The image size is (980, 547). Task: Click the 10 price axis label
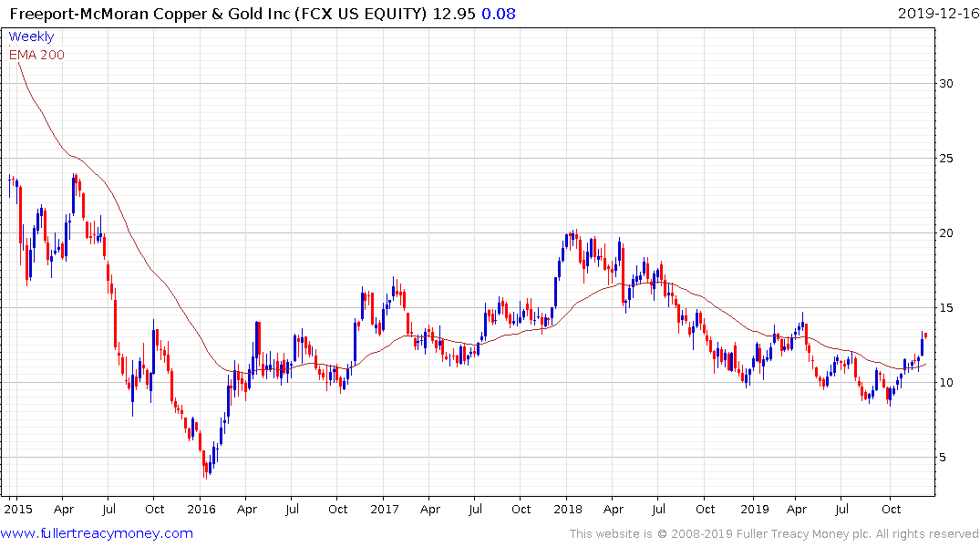946,383
